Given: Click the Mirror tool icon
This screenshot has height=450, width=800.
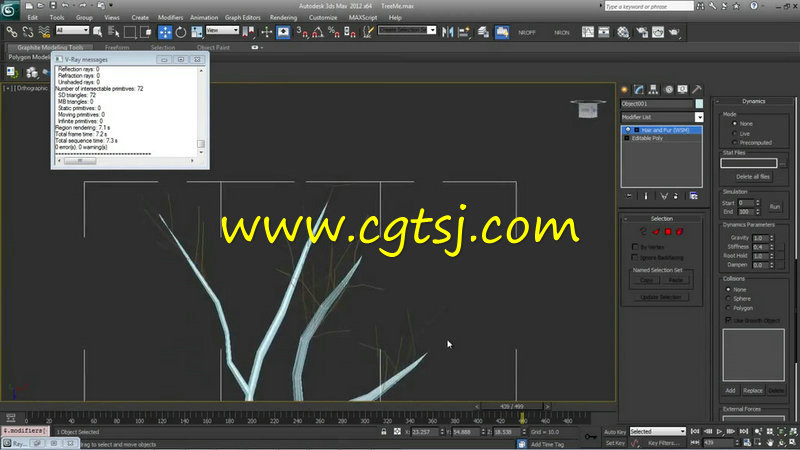Looking at the screenshot, I should coord(447,32).
